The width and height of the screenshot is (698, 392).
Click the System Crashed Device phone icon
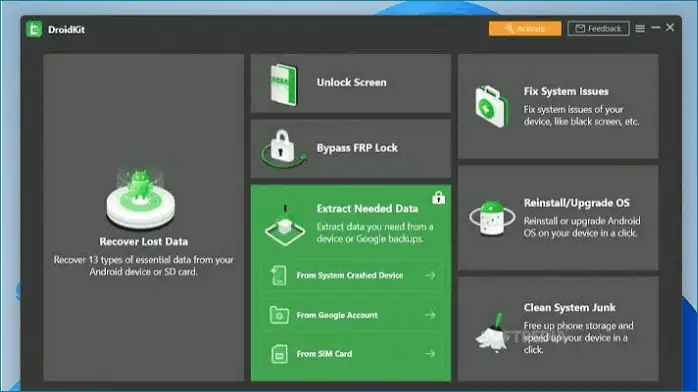pos(279,275)
